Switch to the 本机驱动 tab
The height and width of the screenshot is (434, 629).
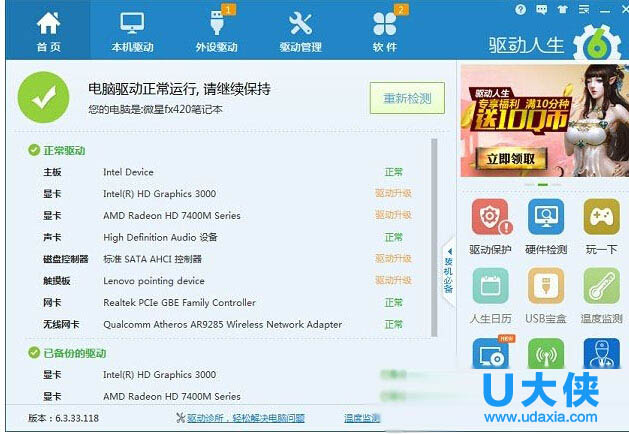pos(132,30)
